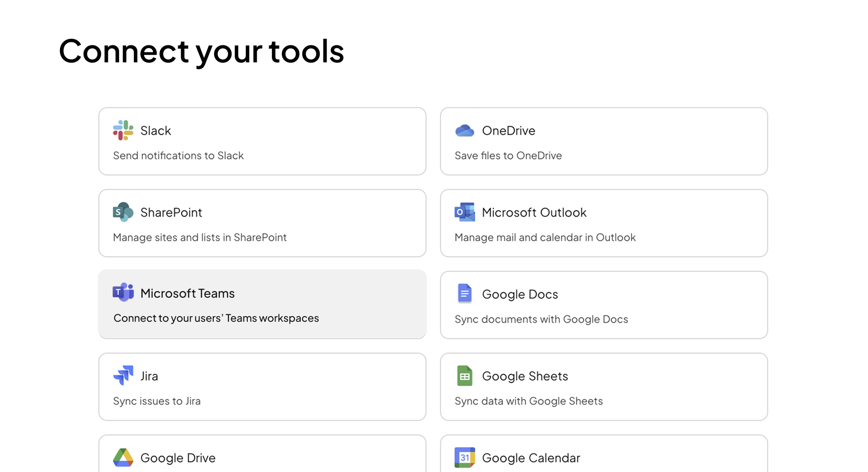Screen dimensions: 868x472
Task: Select the Google Sheets integration card
Action: coord(604,386)
